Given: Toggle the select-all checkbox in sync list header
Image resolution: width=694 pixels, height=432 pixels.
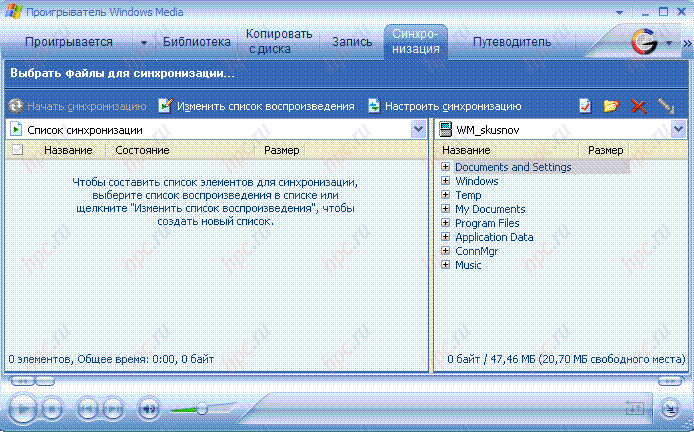Looking at the screenshot, I should pyautogui.click(x=17, y=150).
